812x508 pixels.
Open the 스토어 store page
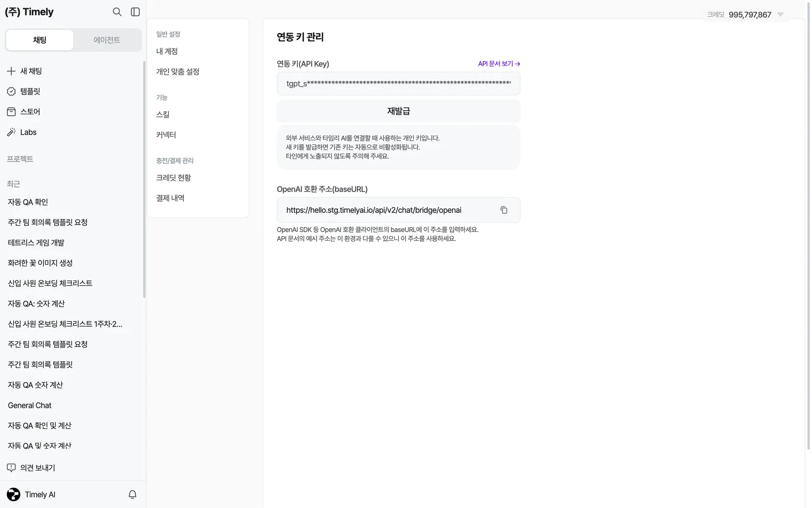point(23,112)
